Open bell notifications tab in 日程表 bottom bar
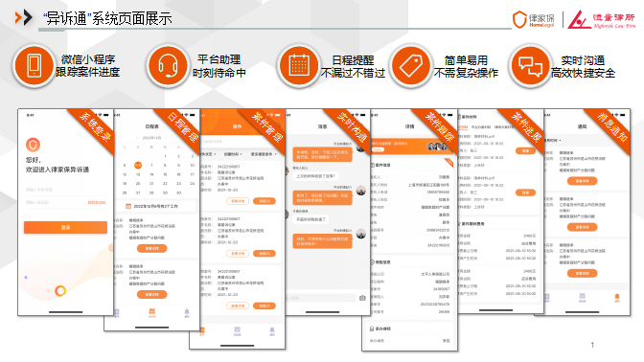Viewport: 644px width, 362px height. pos(187,313)
